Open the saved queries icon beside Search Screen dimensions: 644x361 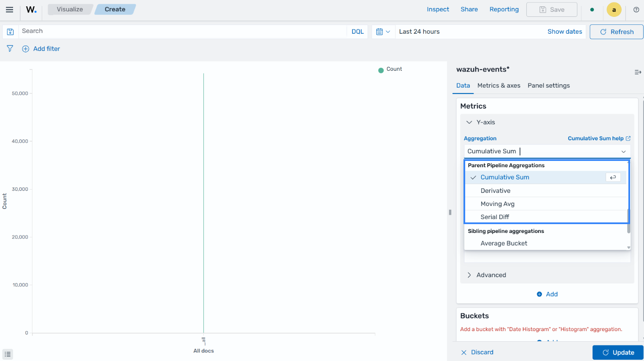click(x=11, y=32)
